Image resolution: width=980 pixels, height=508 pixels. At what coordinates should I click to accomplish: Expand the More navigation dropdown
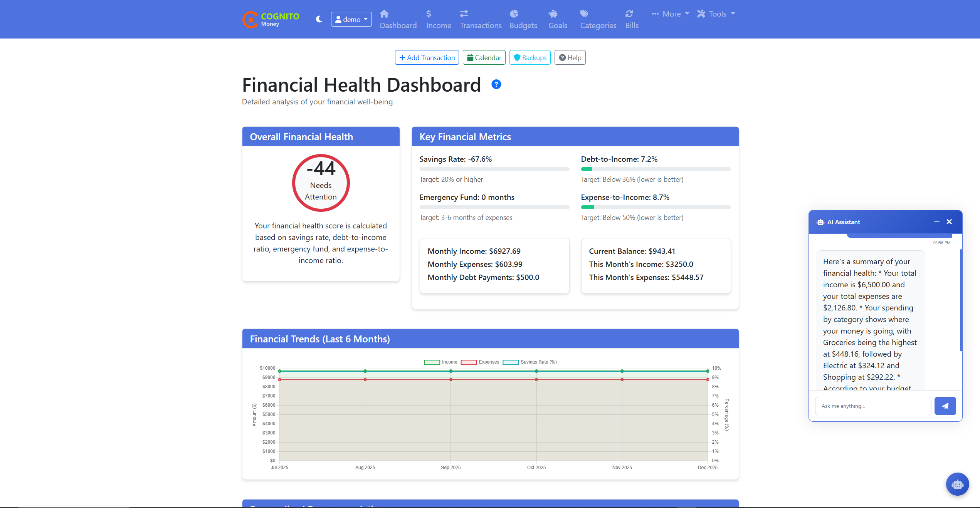[669, 13]
